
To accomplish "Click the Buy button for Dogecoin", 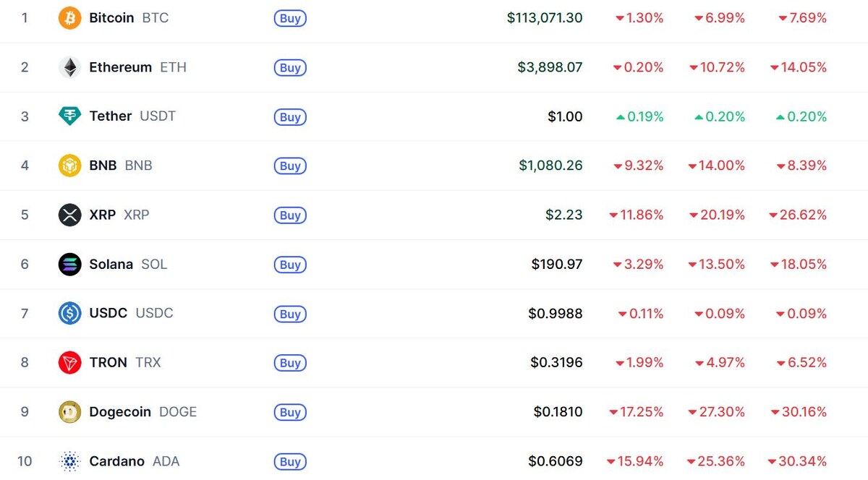I will click(289, 411).
